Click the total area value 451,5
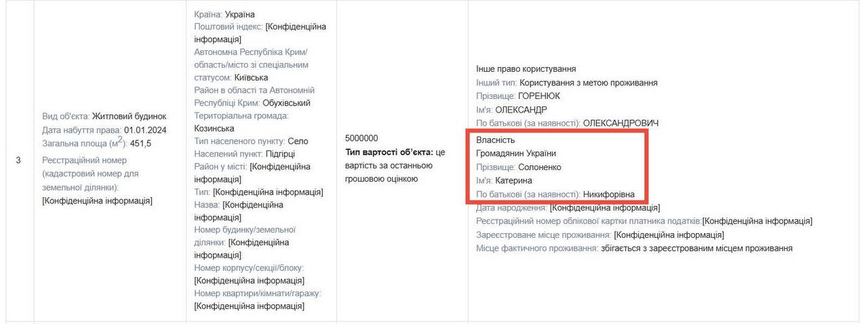Viewport: 868px width, 324px height. click(x=145, y=144)
